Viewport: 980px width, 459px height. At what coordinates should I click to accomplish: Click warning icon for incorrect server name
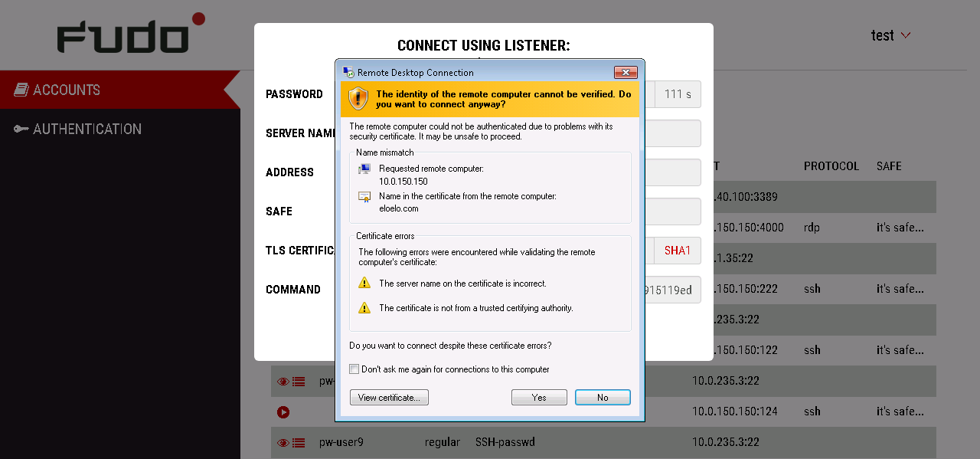(x=364, y=284)
